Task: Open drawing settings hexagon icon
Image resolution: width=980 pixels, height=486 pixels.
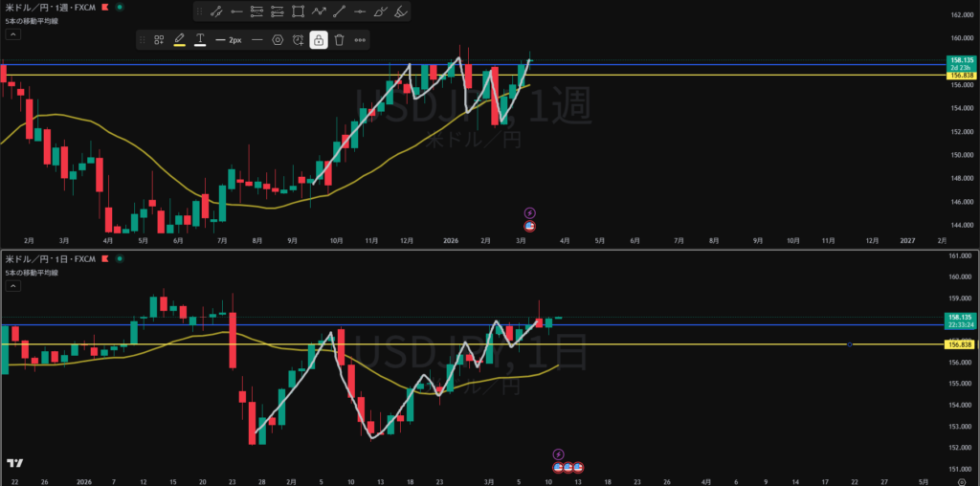Action: click(278, 40)
